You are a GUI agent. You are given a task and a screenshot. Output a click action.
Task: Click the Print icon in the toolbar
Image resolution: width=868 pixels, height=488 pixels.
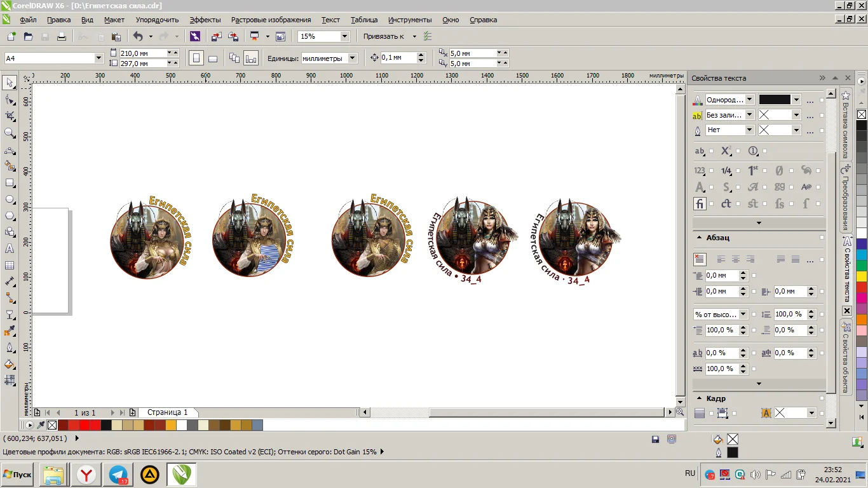(62, 37)
